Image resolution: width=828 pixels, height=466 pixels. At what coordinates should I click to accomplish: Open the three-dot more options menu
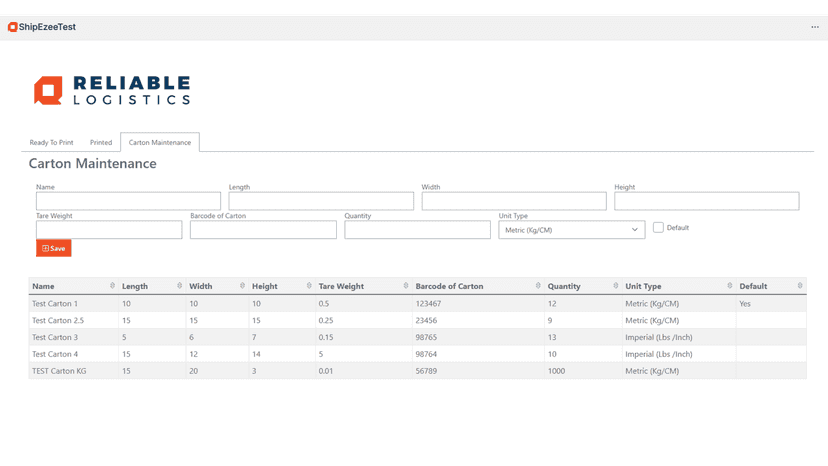click(x=815, y=27)
